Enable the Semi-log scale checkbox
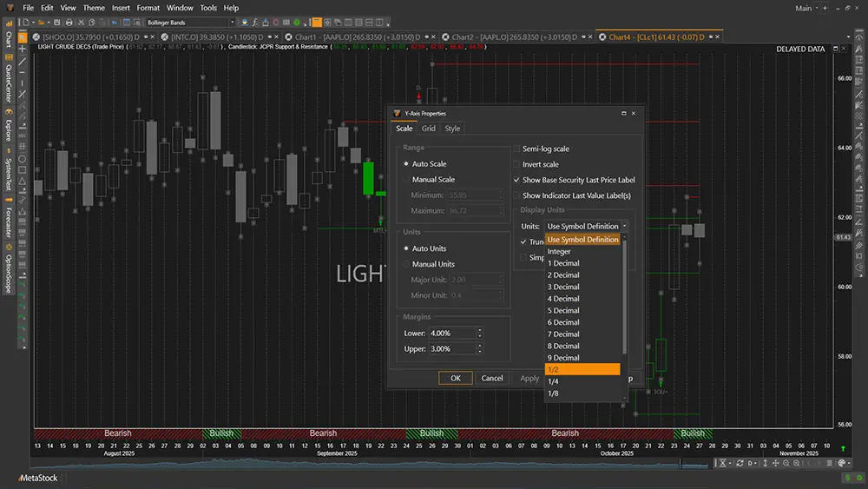Screen dimensions: 868x489 (516, 149)
